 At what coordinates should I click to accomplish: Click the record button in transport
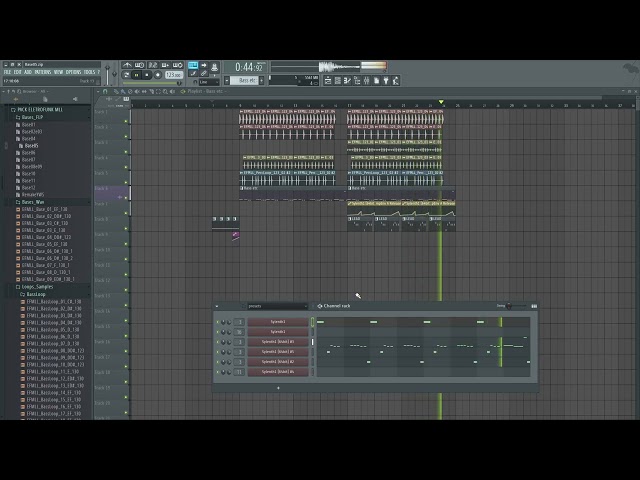[158, 75]
